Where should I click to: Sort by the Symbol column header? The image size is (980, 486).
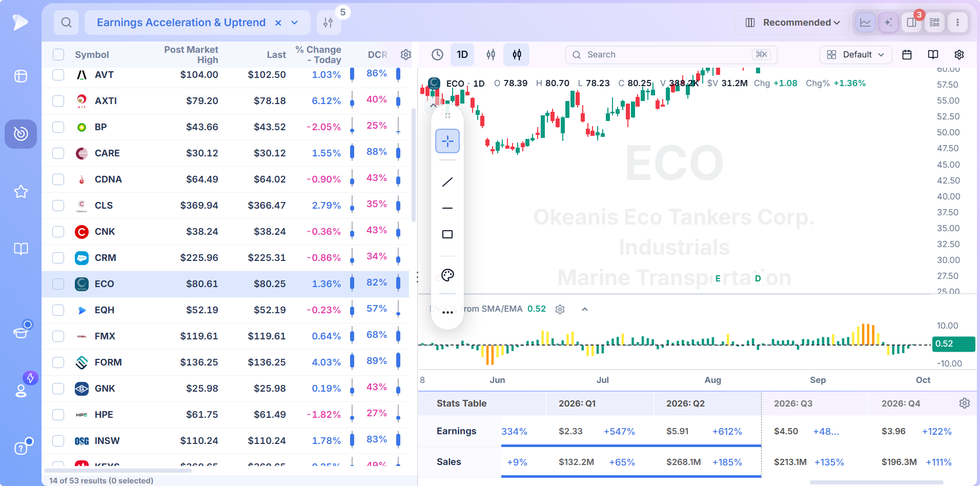click(92, 55)
